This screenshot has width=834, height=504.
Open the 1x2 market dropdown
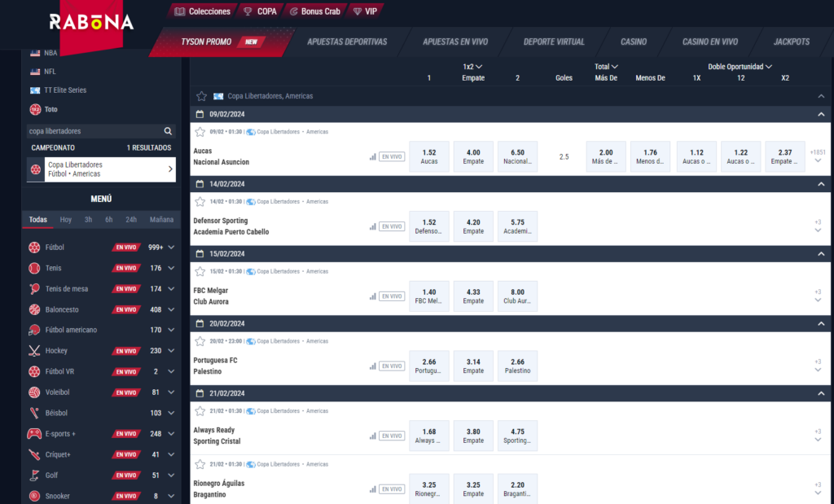pos(464,66)
